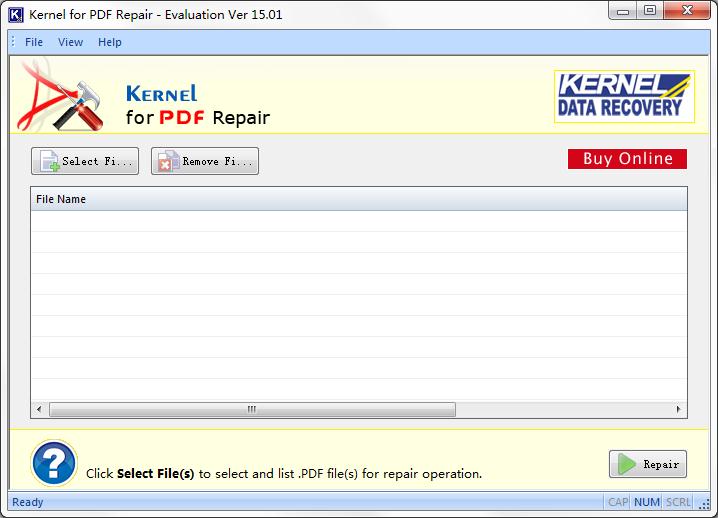This screenshot has width=718, height=518.
Task: Click the Select Files button
Action: (85, 161)
